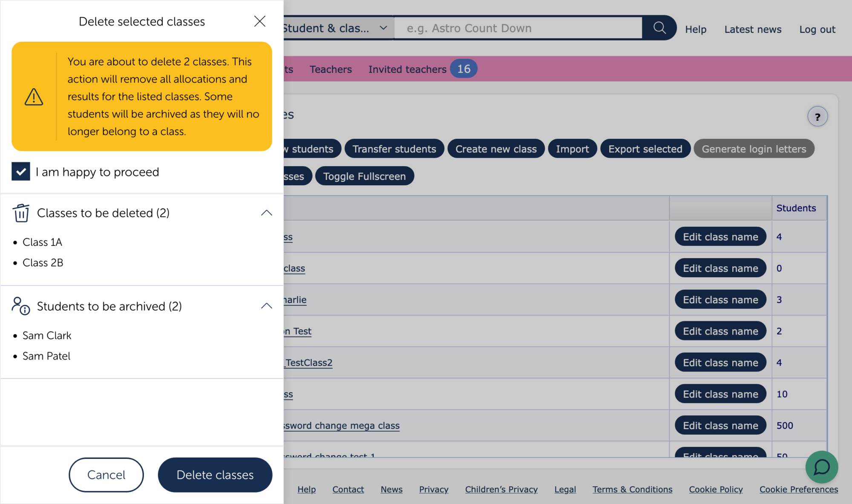The height and width of the screenshot is (504, 852).
Task: Open the Student & class search dropdown
Action: pos(337,28)
